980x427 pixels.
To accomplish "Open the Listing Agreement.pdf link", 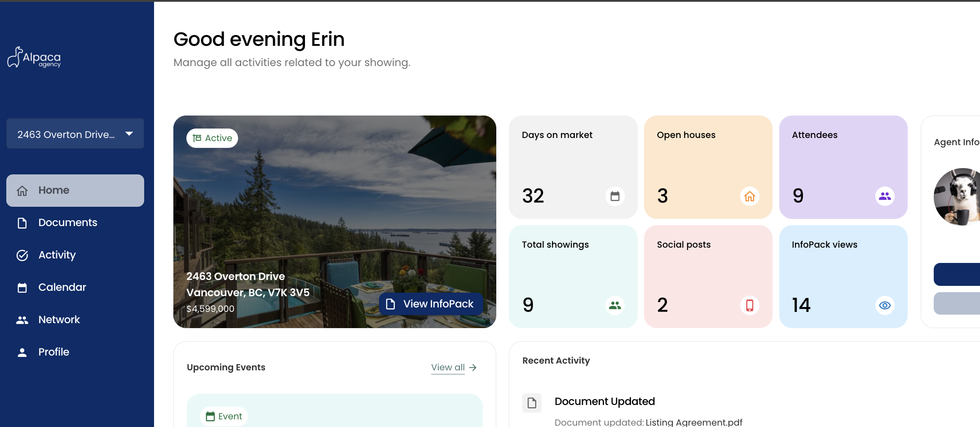I will pyautogui.click(x=694, y=422).
